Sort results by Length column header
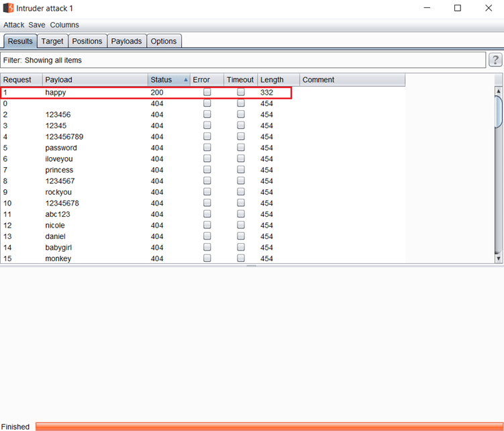504x431 pixels. [278, 80]
